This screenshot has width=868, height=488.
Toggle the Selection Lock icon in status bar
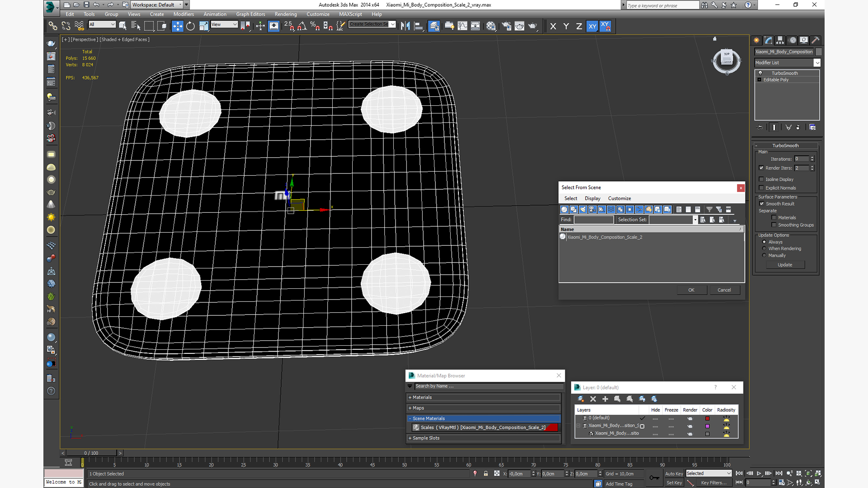coord(486,474)
